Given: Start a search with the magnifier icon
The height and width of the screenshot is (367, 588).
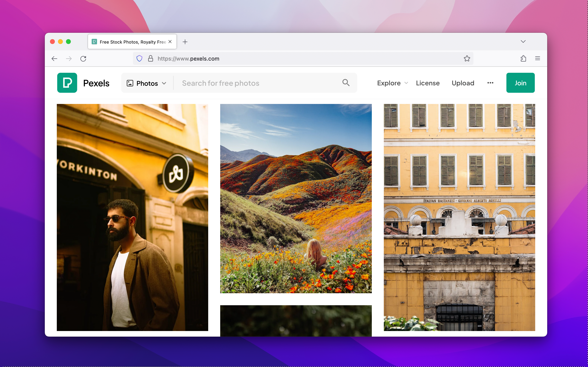Looking at the screenshot, I should coord(346,83).
